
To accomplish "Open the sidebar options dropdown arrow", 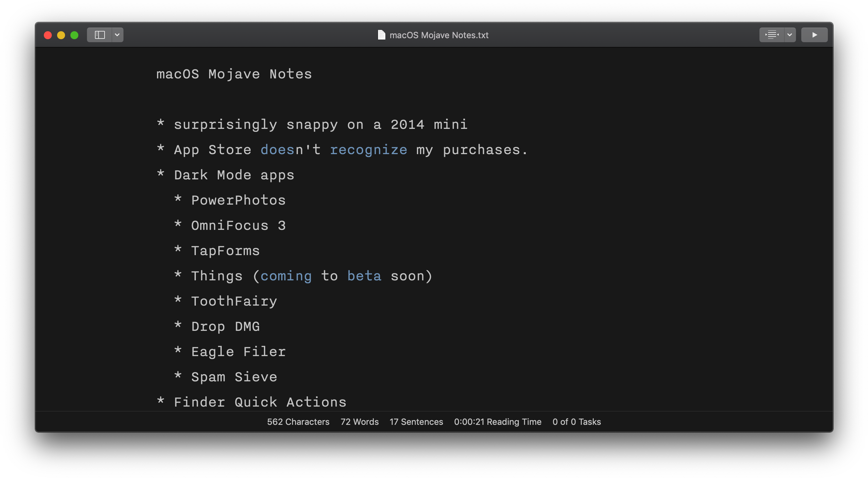I will (117, 35).
